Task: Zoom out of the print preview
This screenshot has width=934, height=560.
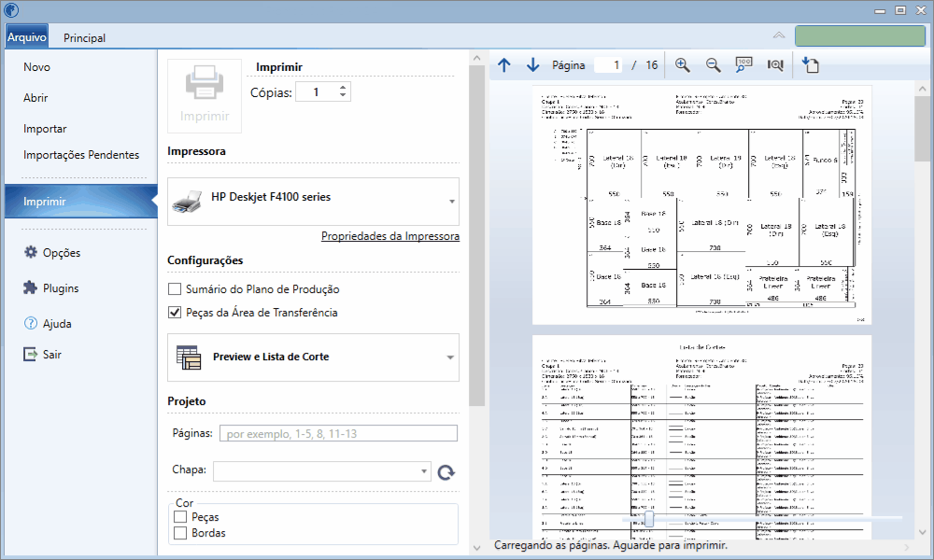Action: point(713,65)
